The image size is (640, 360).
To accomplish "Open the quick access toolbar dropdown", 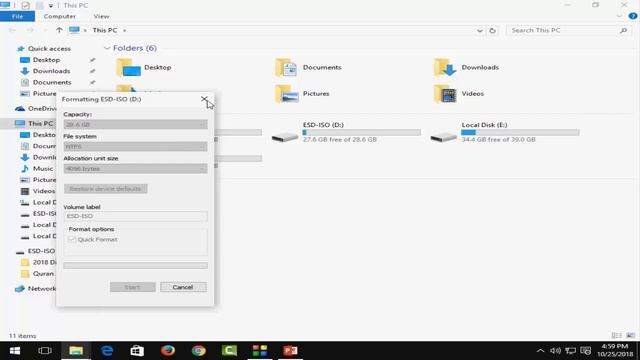I will 51,6.
